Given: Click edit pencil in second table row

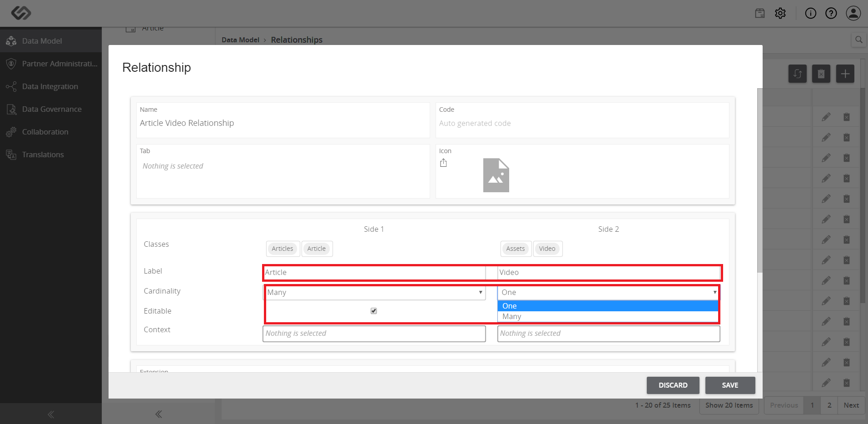Looking at the screenshot, I should click(826, 137).
